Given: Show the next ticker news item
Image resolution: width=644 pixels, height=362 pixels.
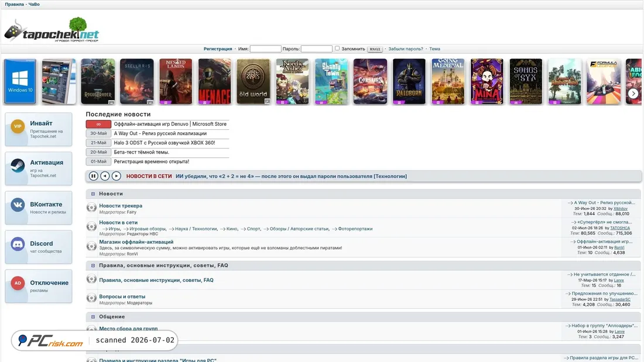Looking at the screenshot, I should click(x=117, y=176).
